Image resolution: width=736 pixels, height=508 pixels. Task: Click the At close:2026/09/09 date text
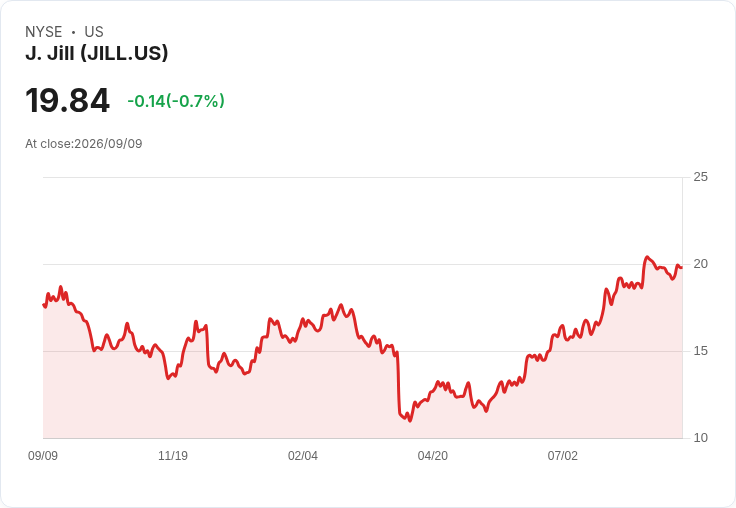[84, 144]
